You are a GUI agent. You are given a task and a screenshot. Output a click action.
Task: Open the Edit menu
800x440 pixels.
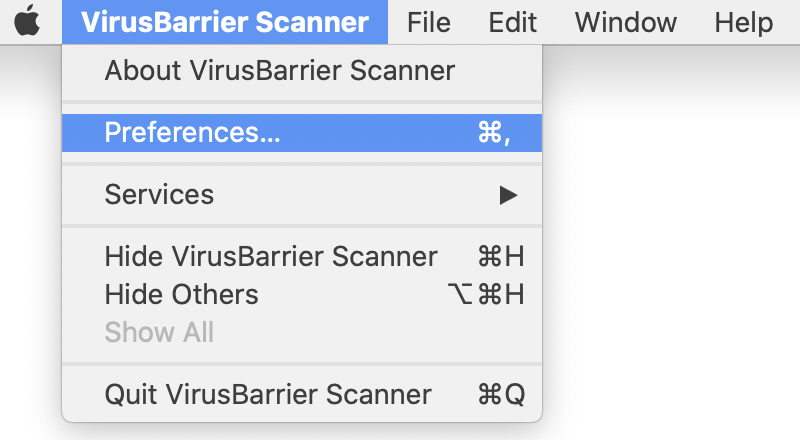512,22
